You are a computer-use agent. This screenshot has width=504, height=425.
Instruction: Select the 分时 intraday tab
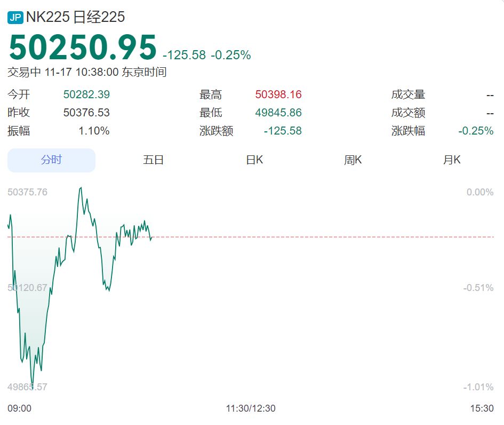[51, 160]
